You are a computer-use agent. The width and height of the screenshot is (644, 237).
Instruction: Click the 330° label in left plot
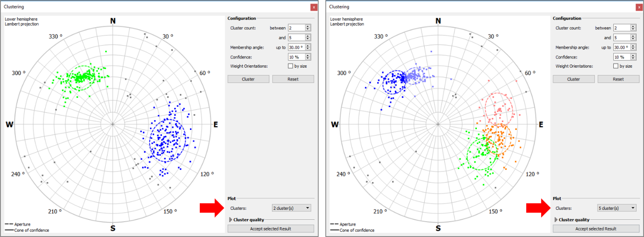[x=56, y=37]
